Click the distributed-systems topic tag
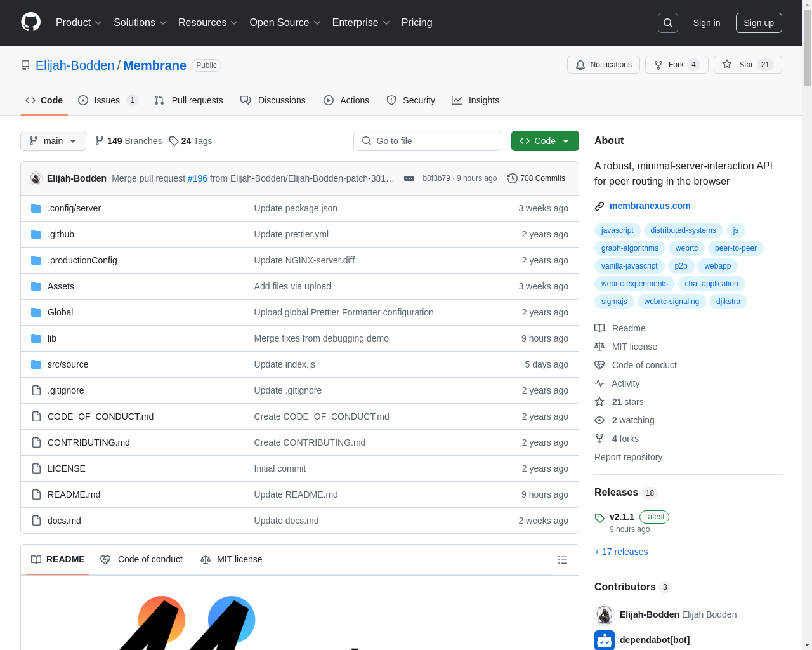Screen dimensions: 812x650 click(683, 230)
